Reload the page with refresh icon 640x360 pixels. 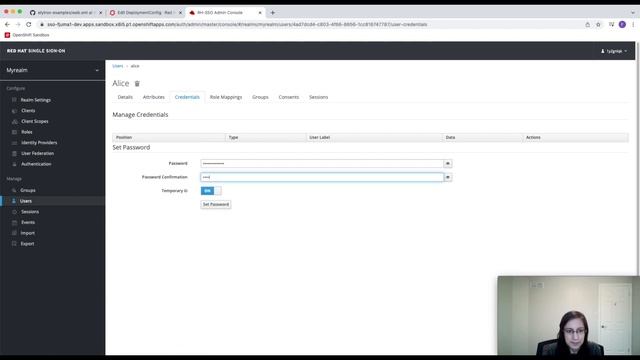[x=29, y=24]
